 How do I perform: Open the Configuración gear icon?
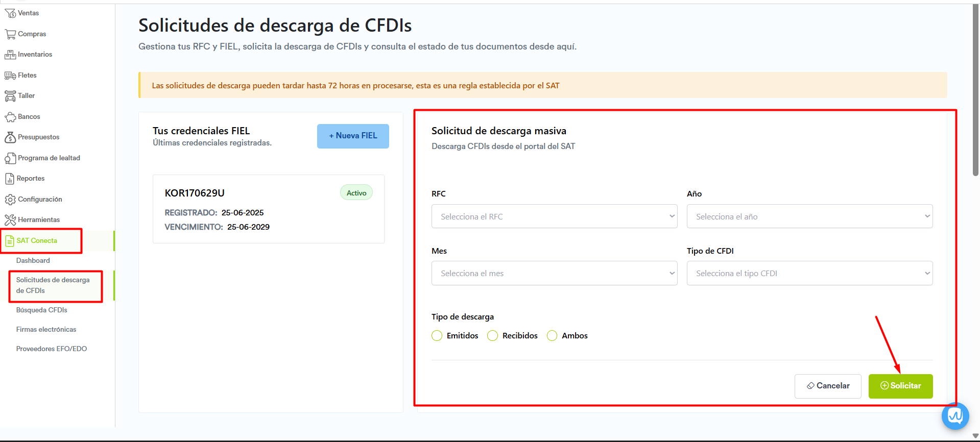click(10, 200)
